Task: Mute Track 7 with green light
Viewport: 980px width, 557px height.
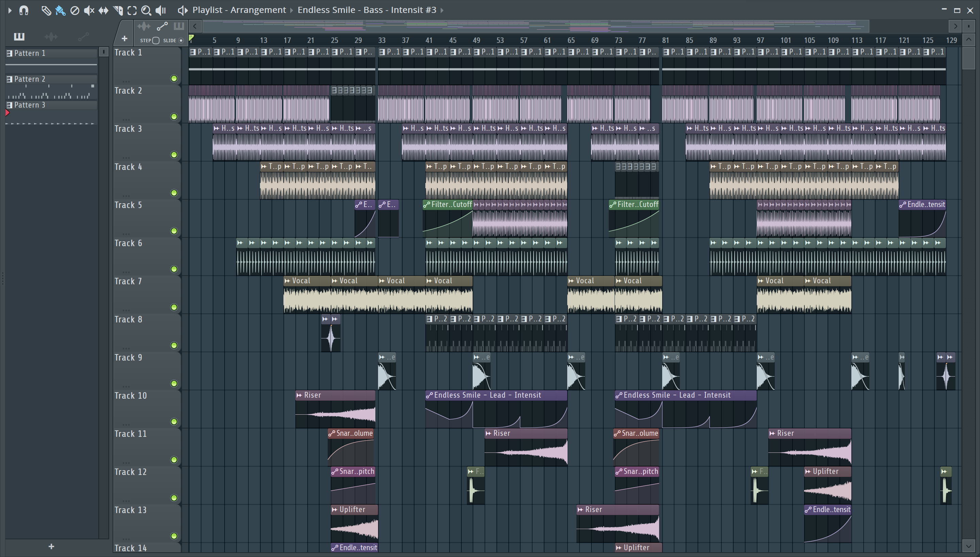Action: click(x=174, y=307)
